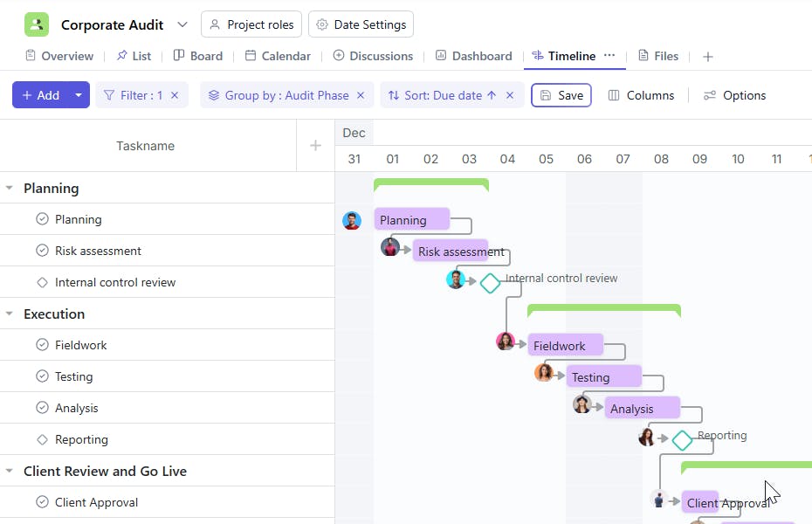Screen dimensions: 812x524
Task: Click the Internal control review milestone diamond
Action: click(490, 282)
